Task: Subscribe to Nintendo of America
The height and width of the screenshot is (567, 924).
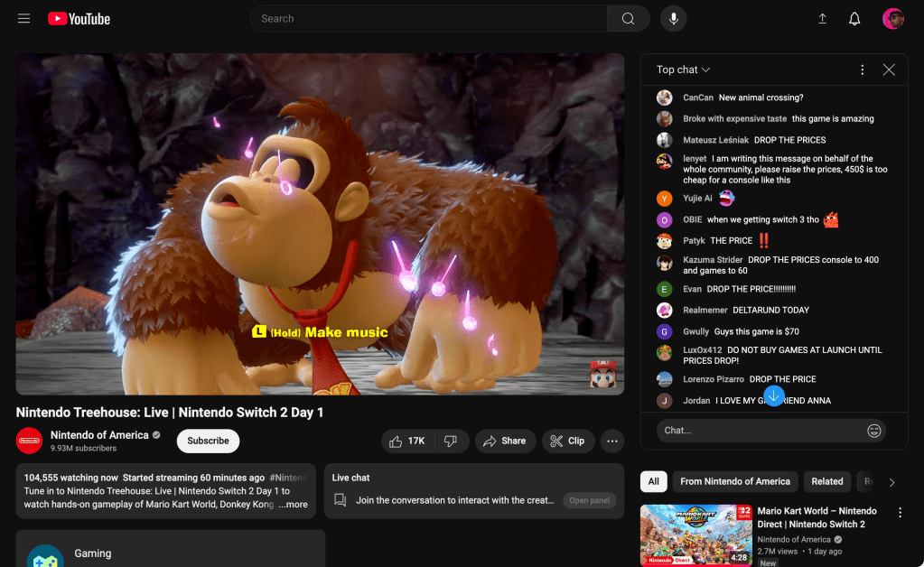Action: [x=208, y=441]
